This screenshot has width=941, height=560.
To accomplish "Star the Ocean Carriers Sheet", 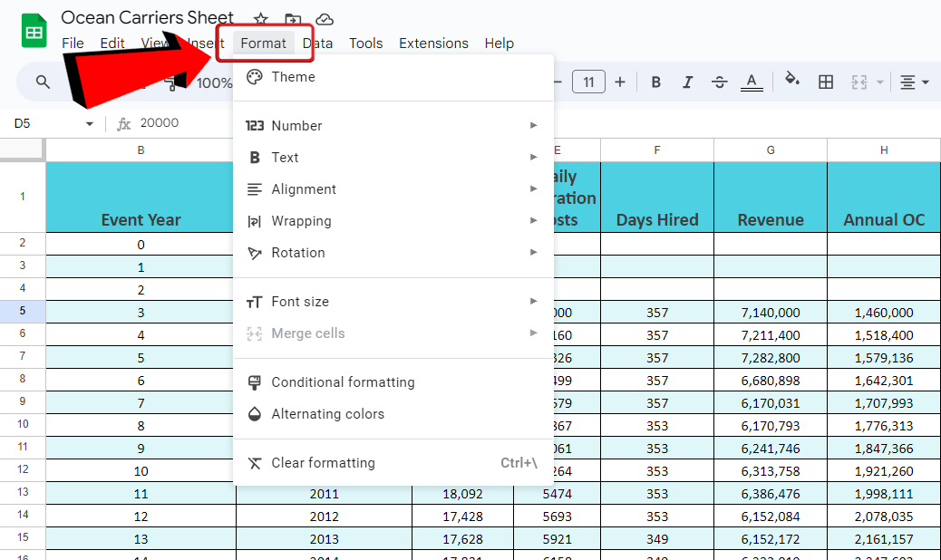I will (260, 18).
